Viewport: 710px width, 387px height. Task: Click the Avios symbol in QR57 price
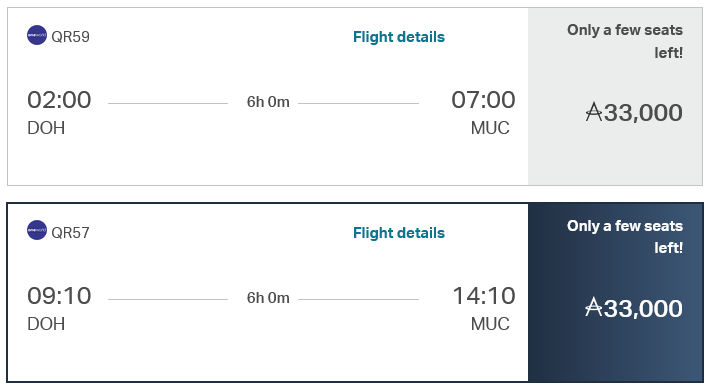coord(594,307)
